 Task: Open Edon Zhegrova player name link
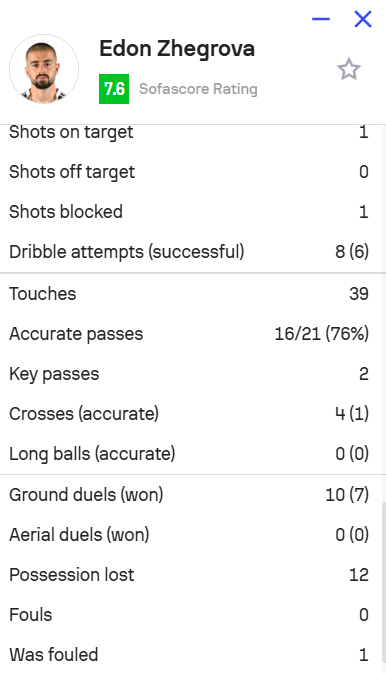[177, 49]
